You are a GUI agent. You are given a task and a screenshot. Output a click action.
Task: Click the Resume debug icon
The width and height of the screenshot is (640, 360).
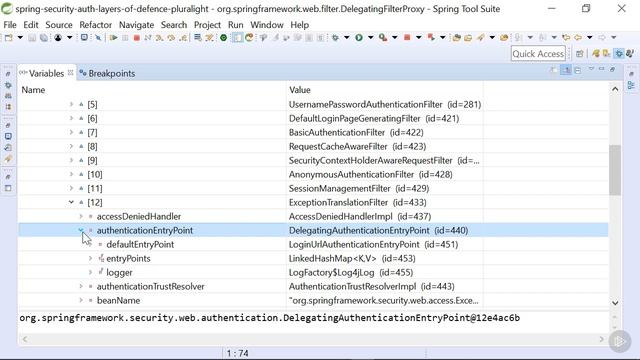(x=113, y=38)
